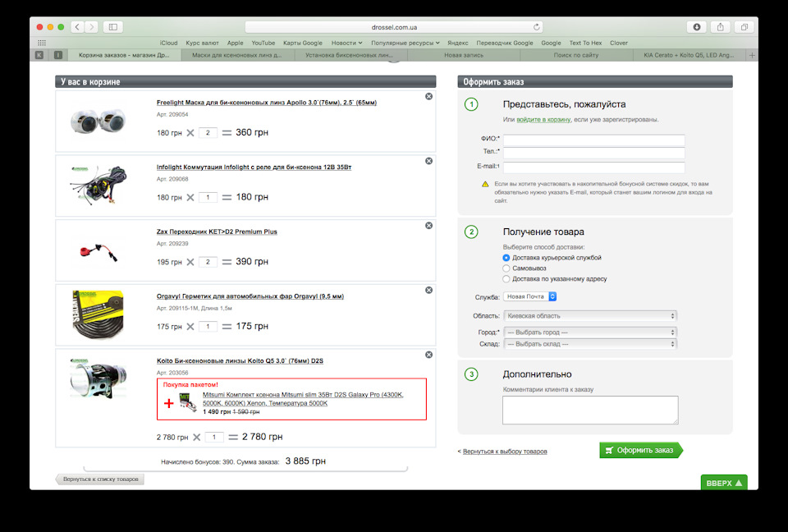Screen dimensions: 788x532
Task: Click quantity field of Zax Переходник
Action: pyautogui.click(x=208, y=262)
